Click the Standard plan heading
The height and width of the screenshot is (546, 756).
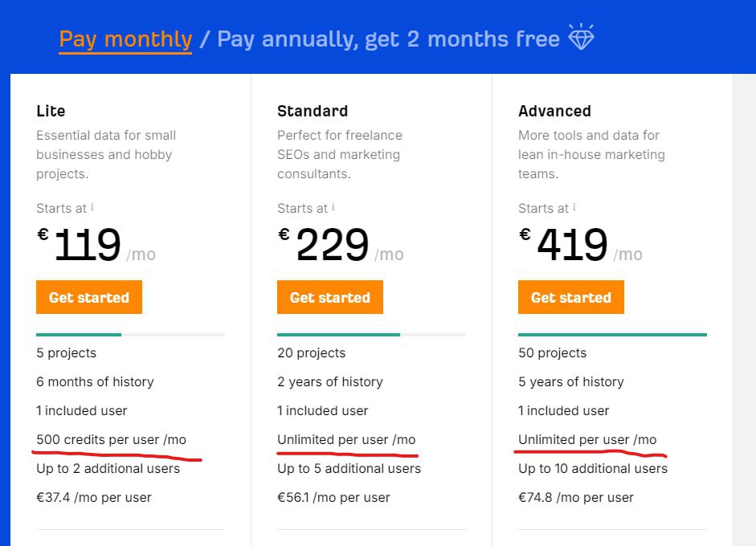(313, 111)
